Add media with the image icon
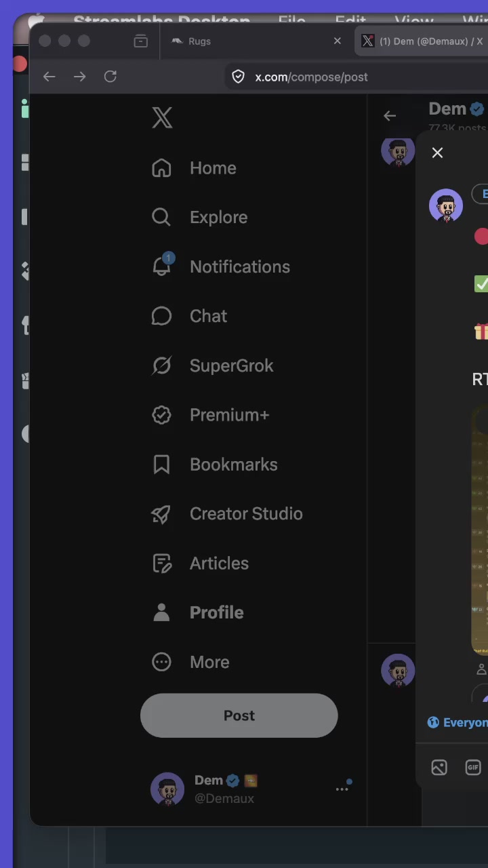The height and width of the screenshot is (868, 488). point(439,768)
